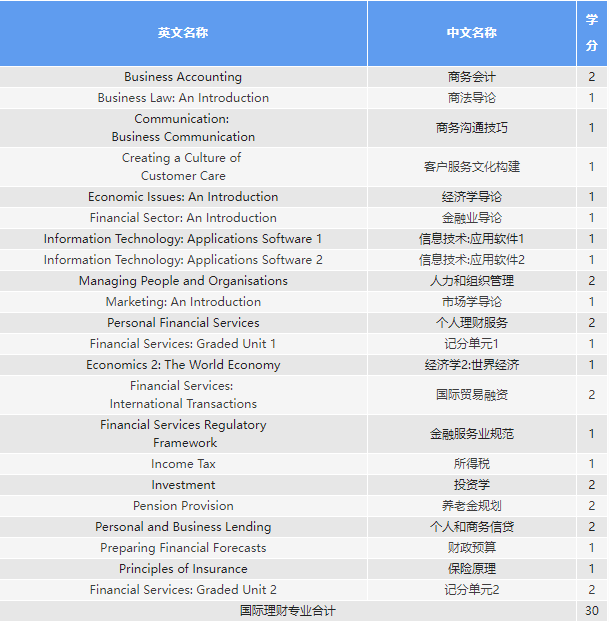Click Personal Financial Services

pyautogui.click(x=183, y=323)
